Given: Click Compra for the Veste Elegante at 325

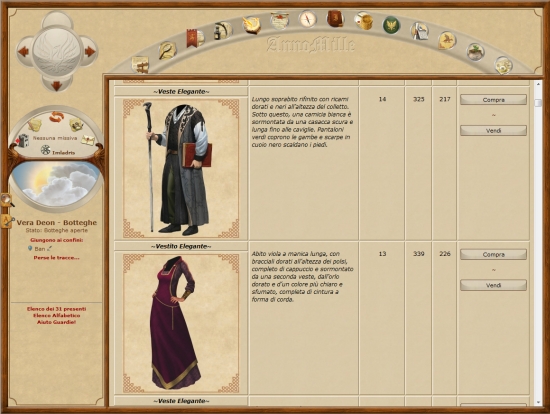Looking at the screenshot, I should [493, 100].
